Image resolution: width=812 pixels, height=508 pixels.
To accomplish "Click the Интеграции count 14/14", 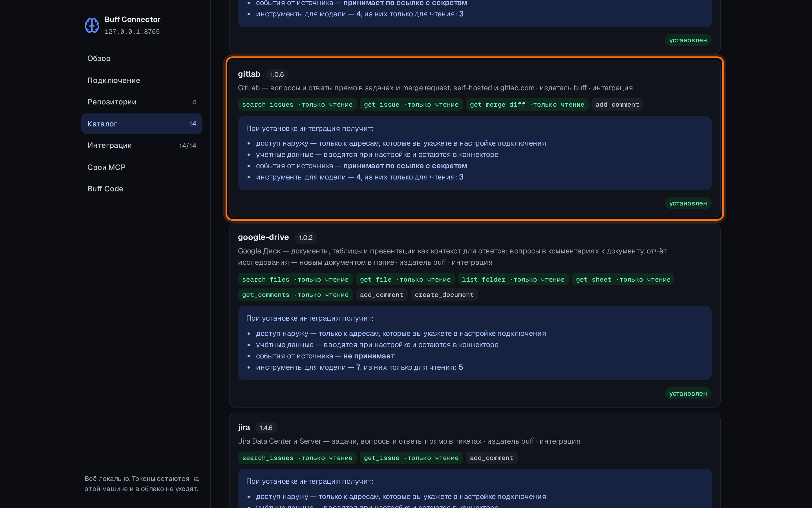I will [x=187, y=145].
